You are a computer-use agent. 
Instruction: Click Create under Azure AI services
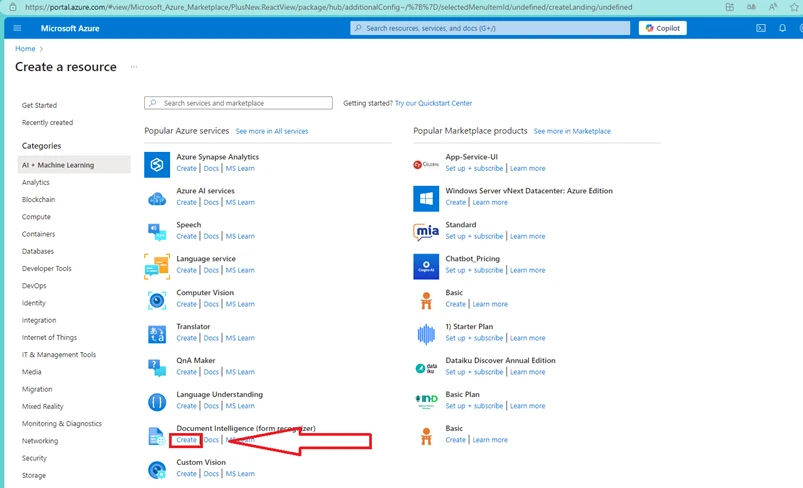click(186, 202)
